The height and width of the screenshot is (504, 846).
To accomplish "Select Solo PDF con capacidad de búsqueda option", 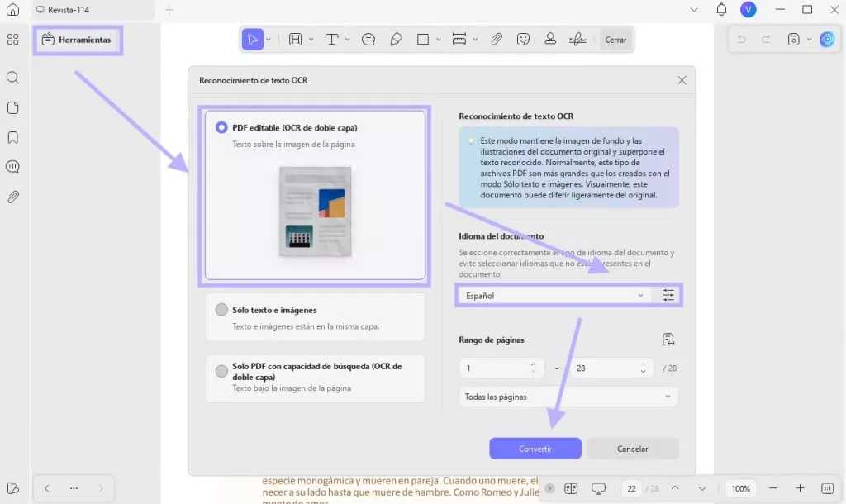I will click(221, 371).
